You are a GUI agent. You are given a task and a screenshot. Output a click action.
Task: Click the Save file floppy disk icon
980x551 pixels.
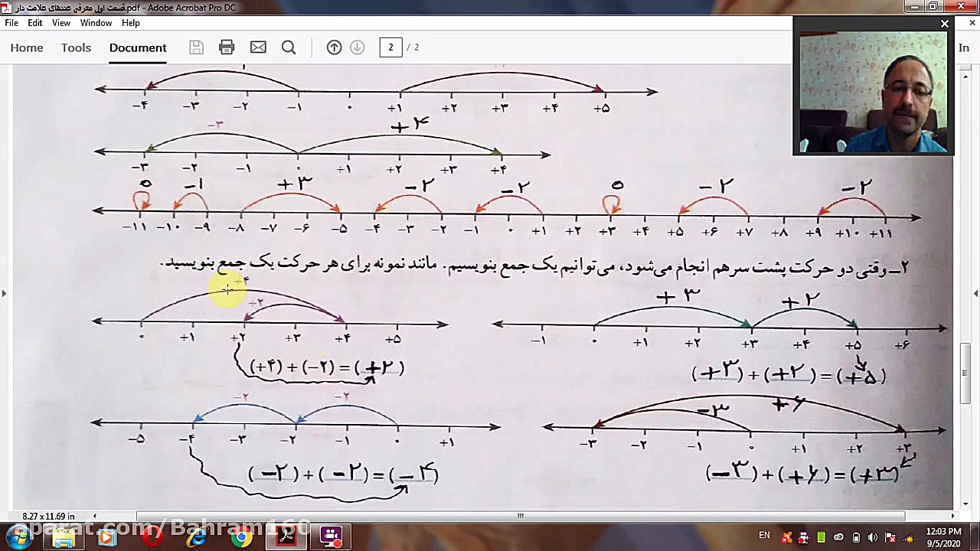(196, 47)
